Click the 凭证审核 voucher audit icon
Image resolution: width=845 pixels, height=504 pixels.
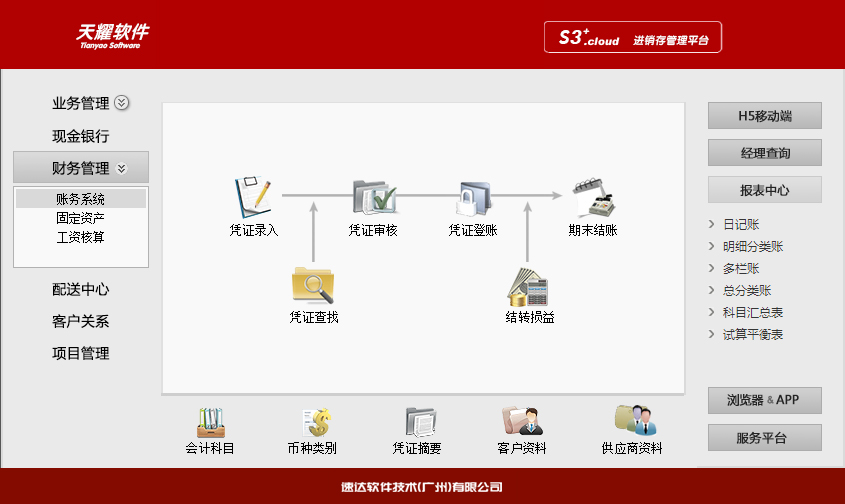(374, 197)
